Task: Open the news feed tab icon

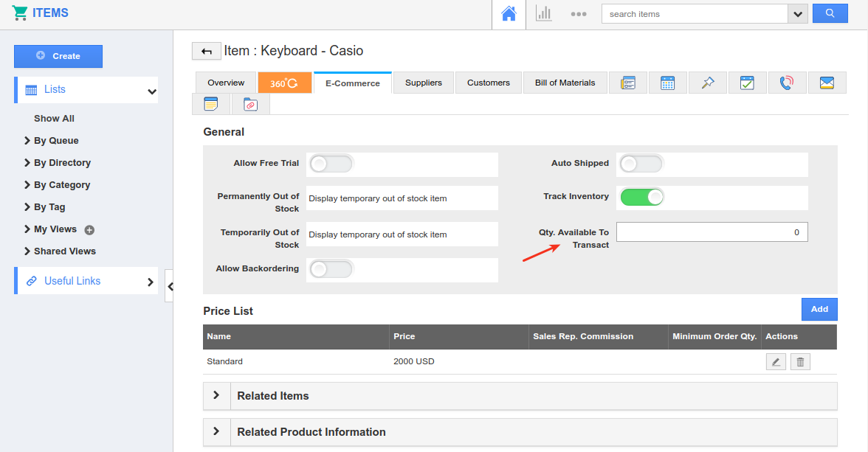Action: pyautogui.click(x=627, y=83)
